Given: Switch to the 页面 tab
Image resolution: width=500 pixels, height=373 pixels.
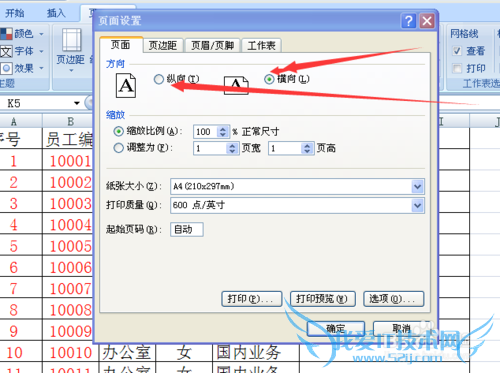Looking at the screenshot, I should pos(121,45).
